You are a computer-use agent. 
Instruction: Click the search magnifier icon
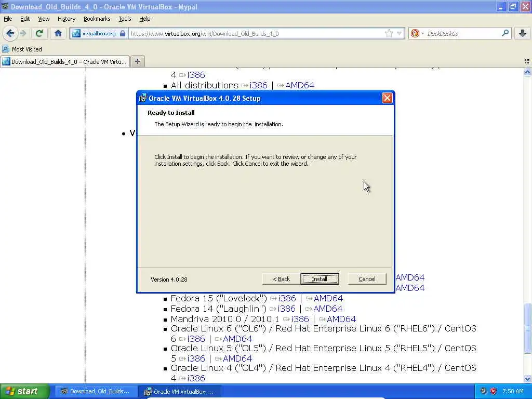505,33
